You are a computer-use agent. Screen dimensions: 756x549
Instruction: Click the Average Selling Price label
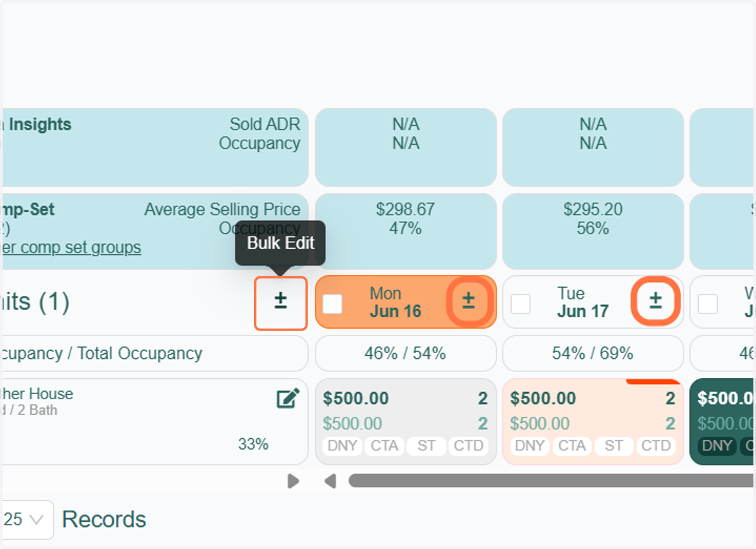point(222,209)
